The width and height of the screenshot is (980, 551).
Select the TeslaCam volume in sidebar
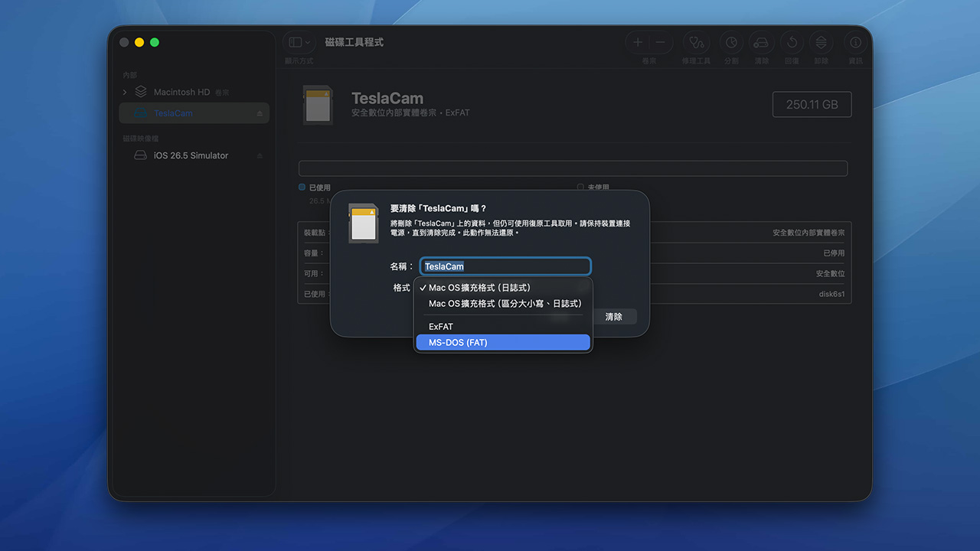coord(194,113)
